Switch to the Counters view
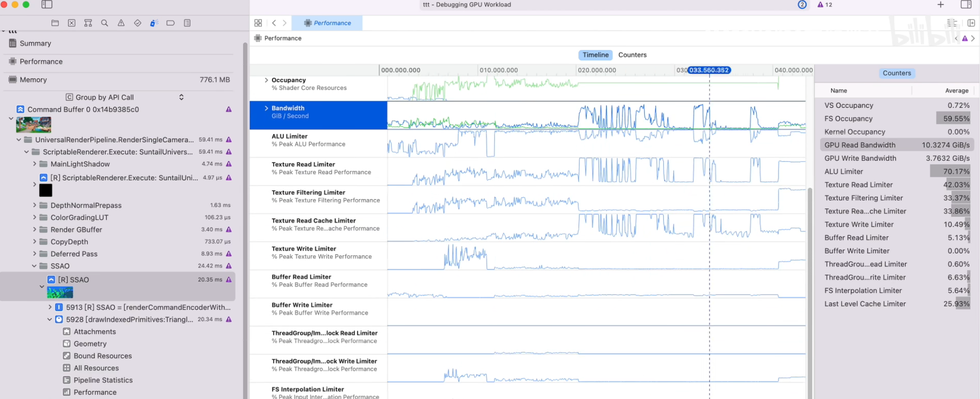This screenshot has width=980, height=399. [632, 55]
